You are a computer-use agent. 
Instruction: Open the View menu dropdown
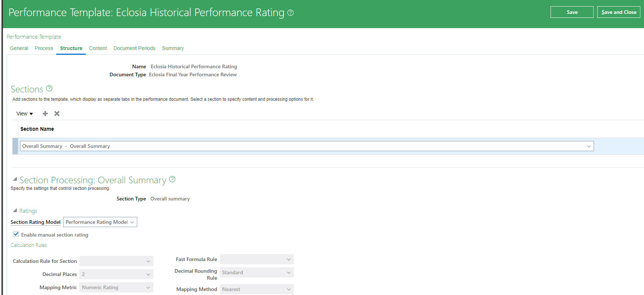pos(24,114)
